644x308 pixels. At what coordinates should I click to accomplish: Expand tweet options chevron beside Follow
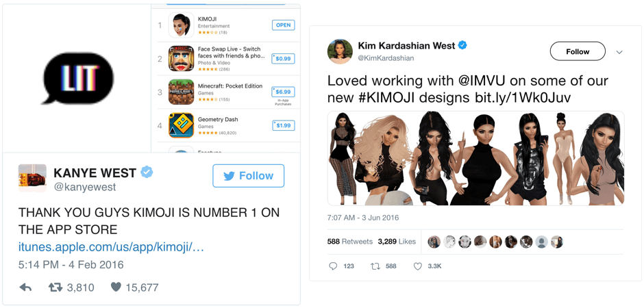tap(619, 52)
